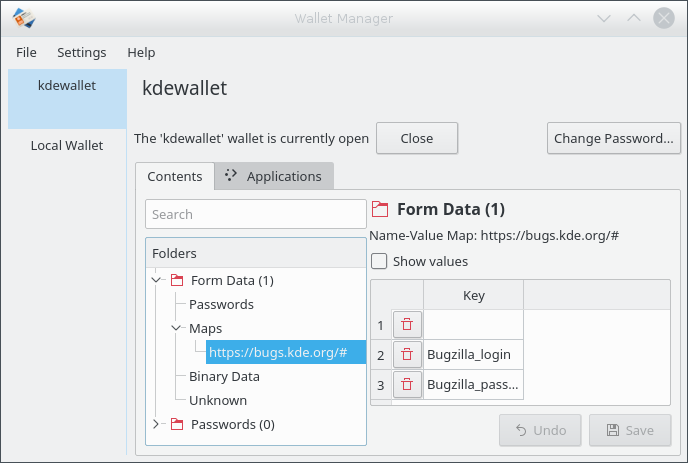
Task: Click the red folder icon beside Form Data heading
Action: pyautogui.click(x=380, y=209)
